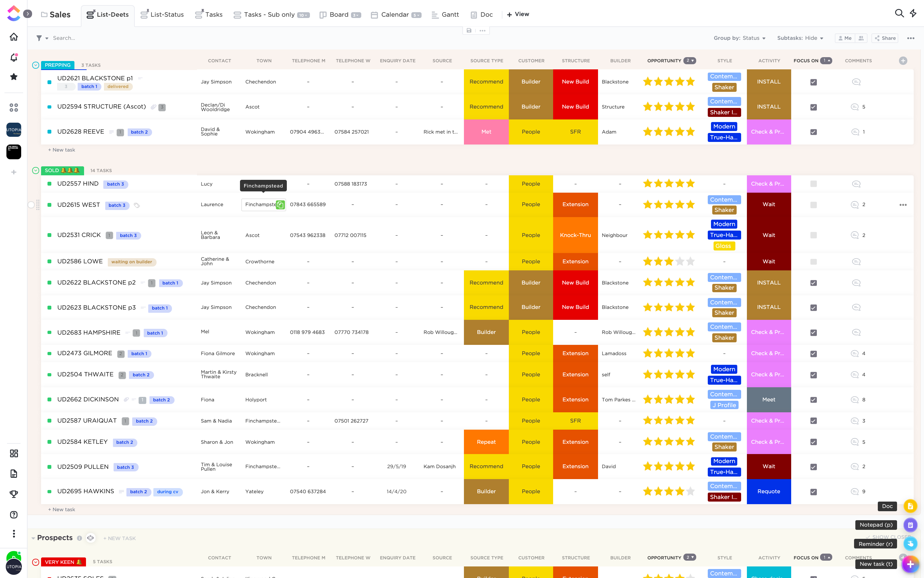Click the Requote activity cell for UD2695 HAWKINS

pos(769,492)
